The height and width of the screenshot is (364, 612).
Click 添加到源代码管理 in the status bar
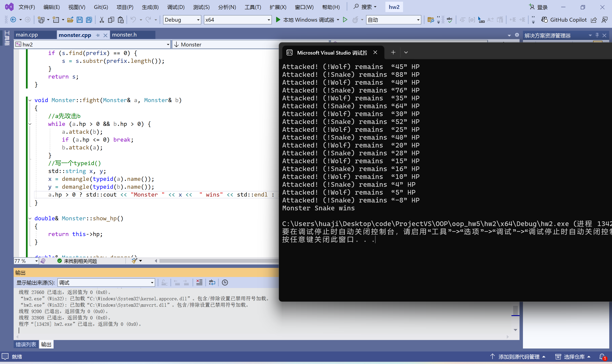[x=518, y=356]
